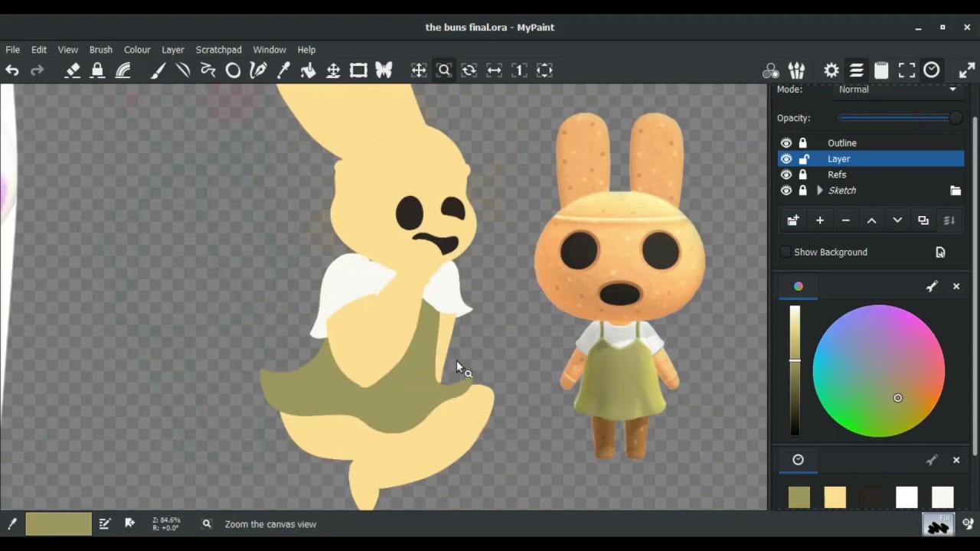Pick the white swatch in colour history
This screenshot has height=551, width=980.
(x=906, y=497)
